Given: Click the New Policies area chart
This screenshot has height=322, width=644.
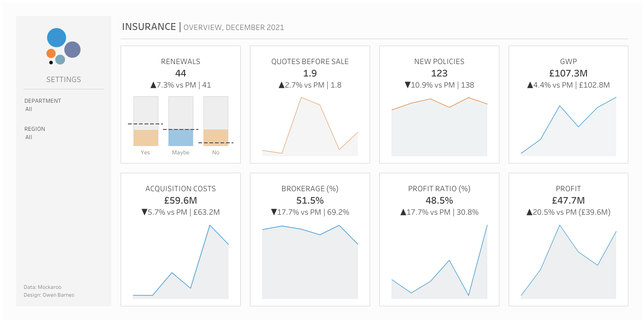Looking at the screenshot, I should [x=439, y=127].
